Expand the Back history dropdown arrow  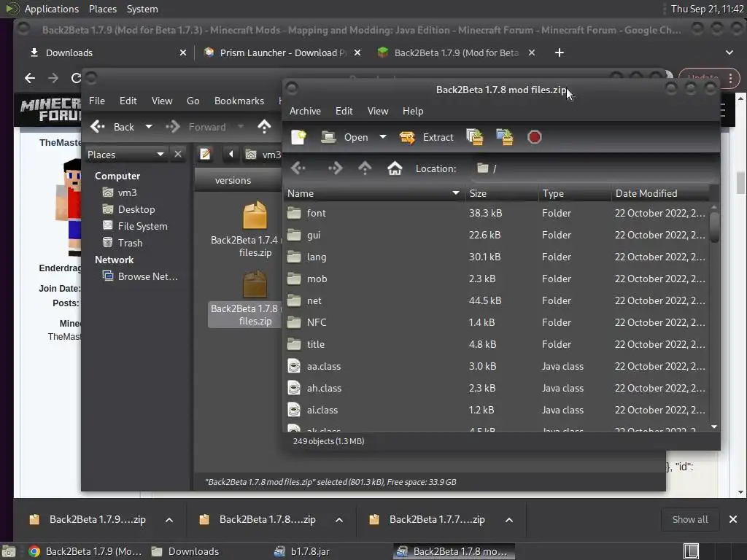pyautogui.click(x=149, y=127)
